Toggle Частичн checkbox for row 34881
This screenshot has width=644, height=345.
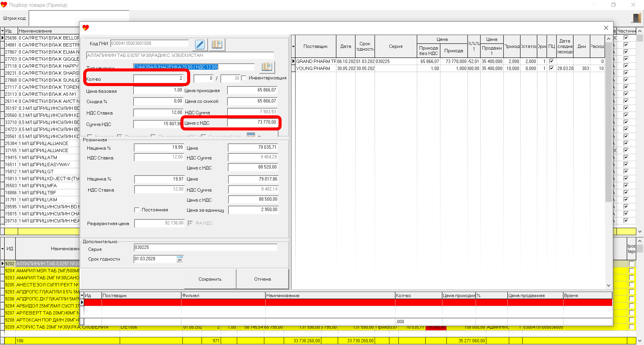point(626,45)
